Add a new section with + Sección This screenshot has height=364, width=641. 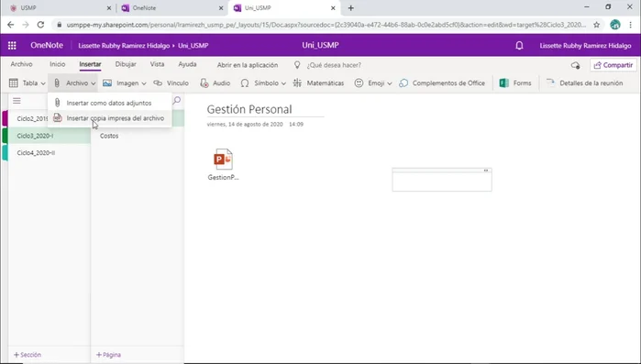click(x=28, y=355)
